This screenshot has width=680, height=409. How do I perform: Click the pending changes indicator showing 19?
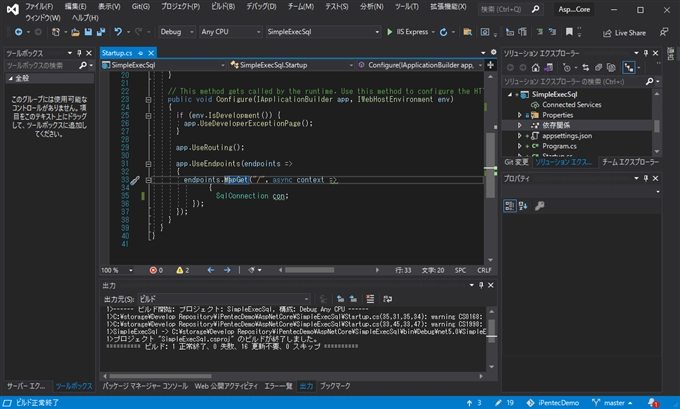(504, 403)
